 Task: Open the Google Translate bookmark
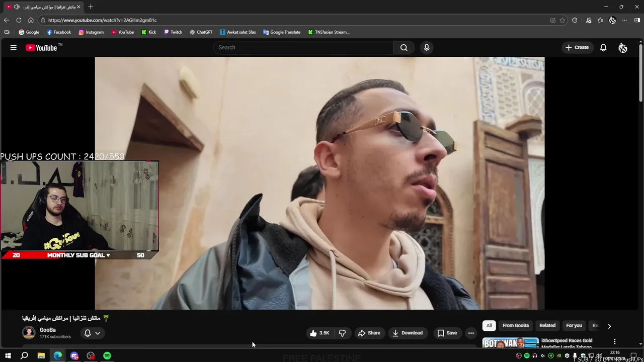[x=282, y=32]
